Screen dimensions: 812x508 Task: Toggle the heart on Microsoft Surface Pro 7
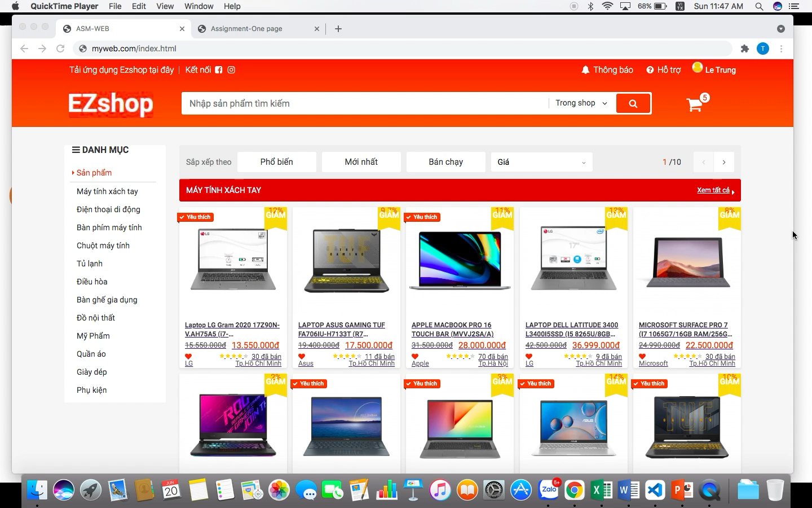(x=642, y=356)
